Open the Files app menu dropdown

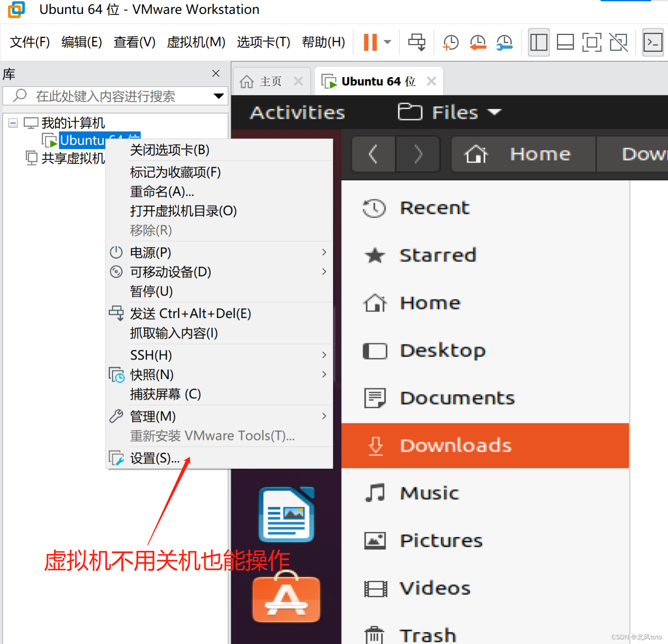450,113
